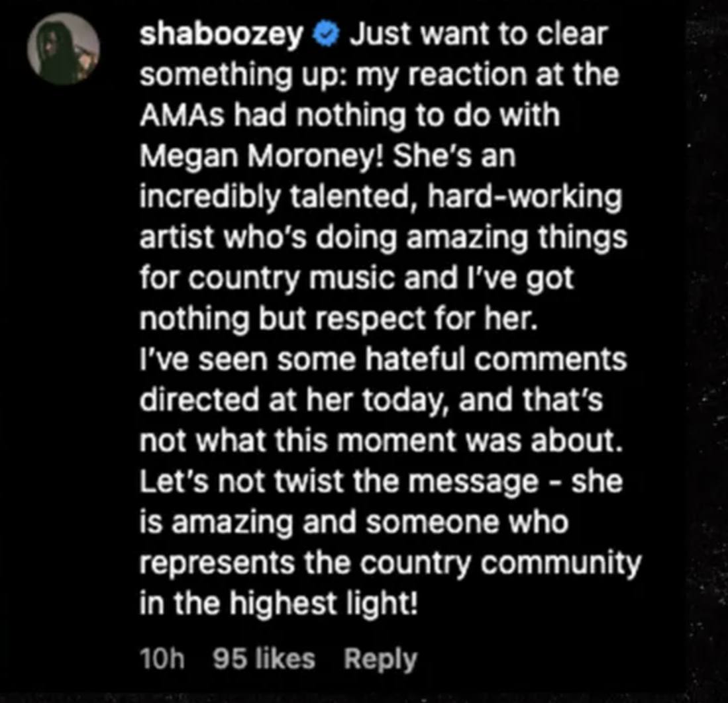Click the line "is amazing and someone who"
This screenshot has width=728, height=703.
click(x=354, y=522)
